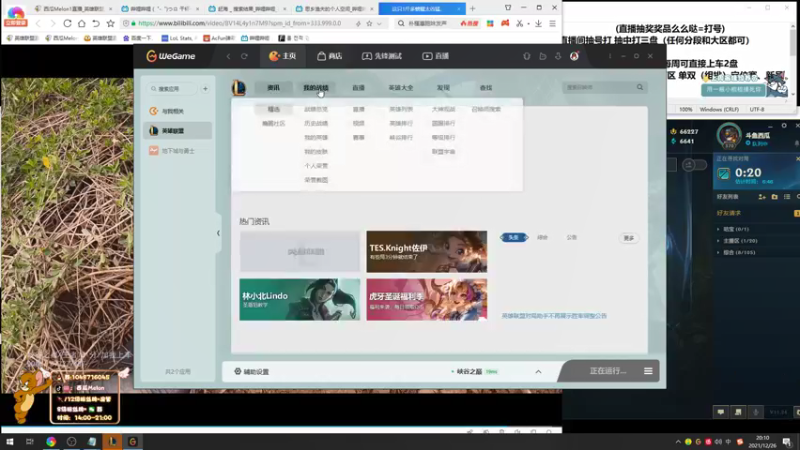
Task: Select 地下城与勇士 in the WeGame sidebar
Action: [x=178, y=151]
